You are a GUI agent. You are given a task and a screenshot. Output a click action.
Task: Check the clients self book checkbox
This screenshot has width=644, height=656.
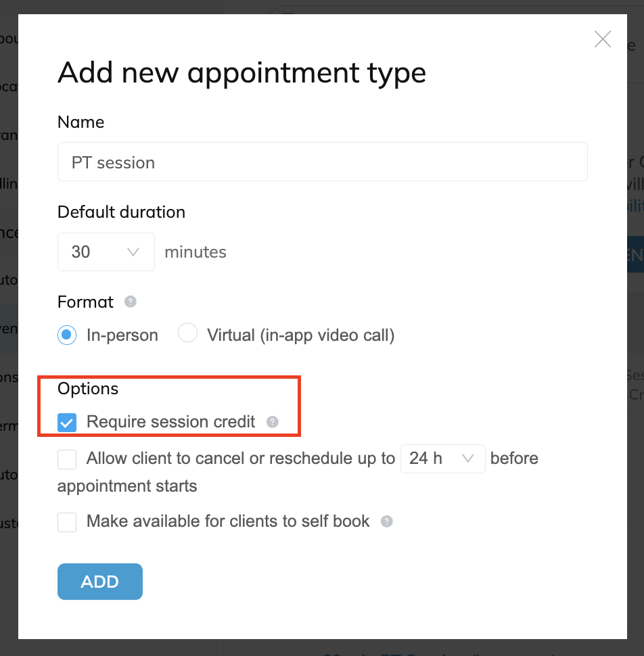(67, 522)
